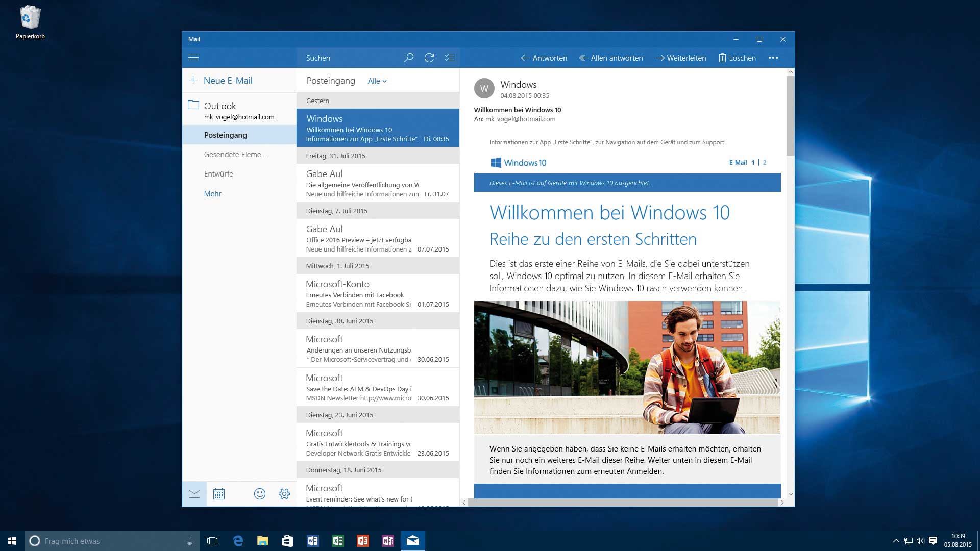
Task: Open the Windows Start menu
Action: 12,541
